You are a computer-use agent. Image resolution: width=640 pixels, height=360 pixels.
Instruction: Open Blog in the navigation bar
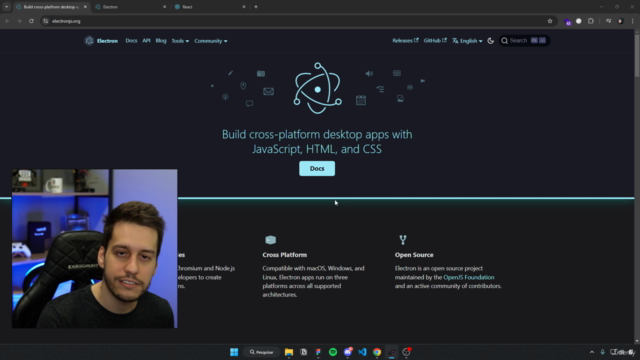(161, 40)
